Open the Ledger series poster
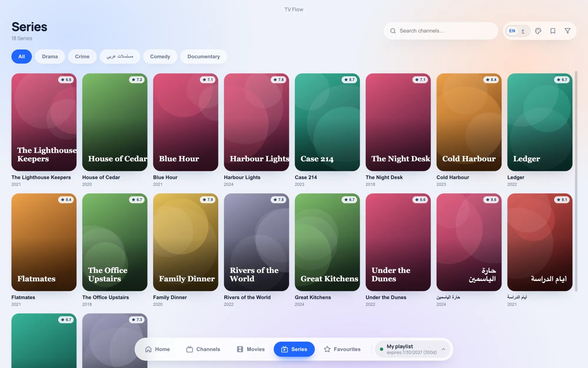Image resolution: width=588 pixels, height=368 pixels. pyautogui.click(x=540, y=122)
